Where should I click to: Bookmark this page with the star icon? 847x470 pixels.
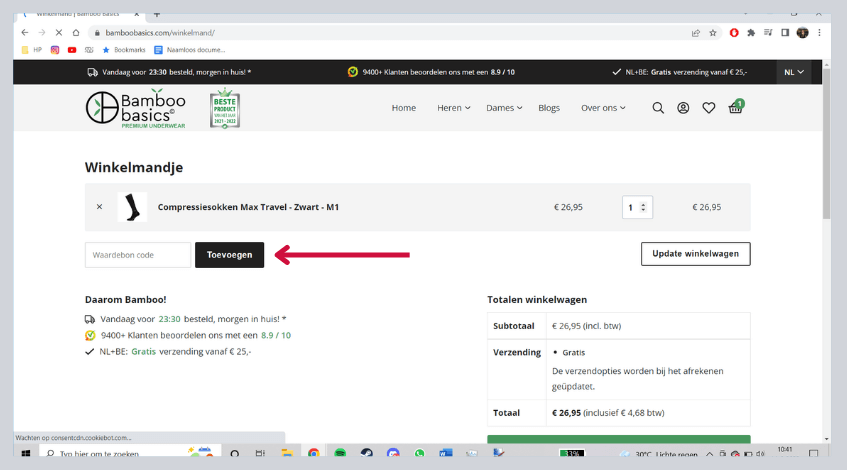[713, 32]
